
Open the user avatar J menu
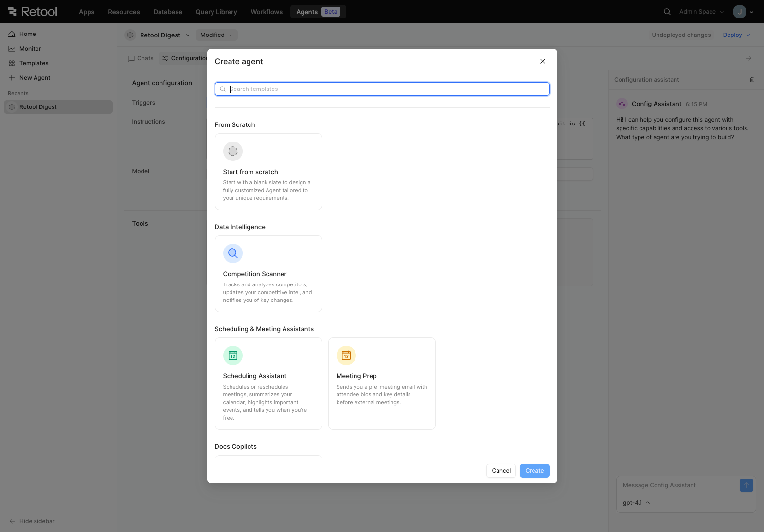click(x=740, y=12)
